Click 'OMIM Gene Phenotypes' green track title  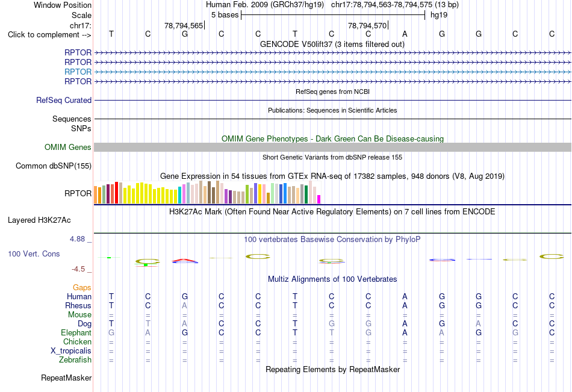click(333, 138)
